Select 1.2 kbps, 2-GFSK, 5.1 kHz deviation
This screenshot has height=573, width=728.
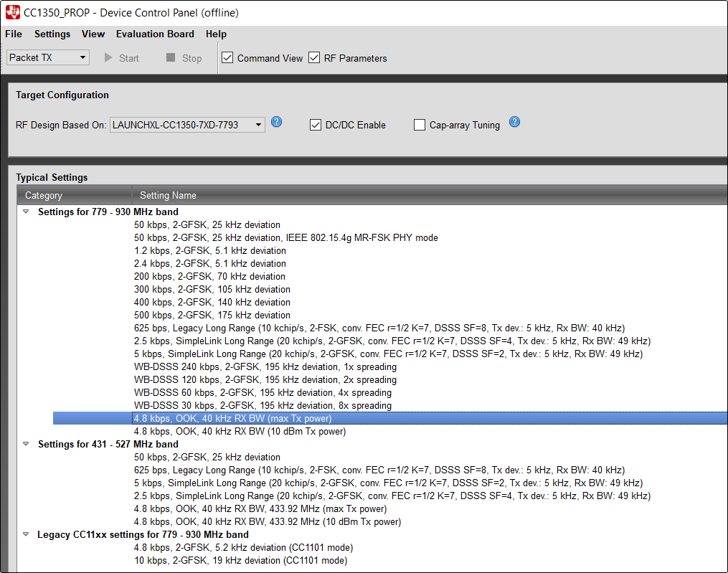(210, 251)
